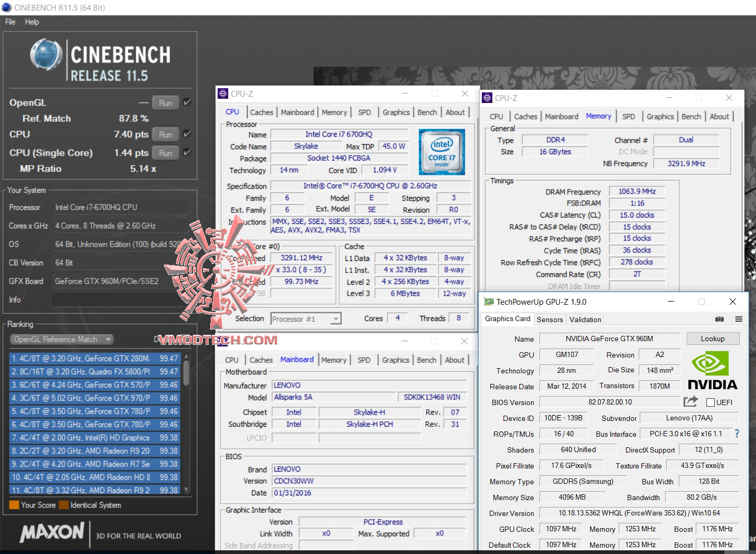This screenshot has width=756, height=554.
Task: Select ranking row "1. 4C/8T @ 3.20 GHz, GeForce GTX 280M"
Action: 95,359
